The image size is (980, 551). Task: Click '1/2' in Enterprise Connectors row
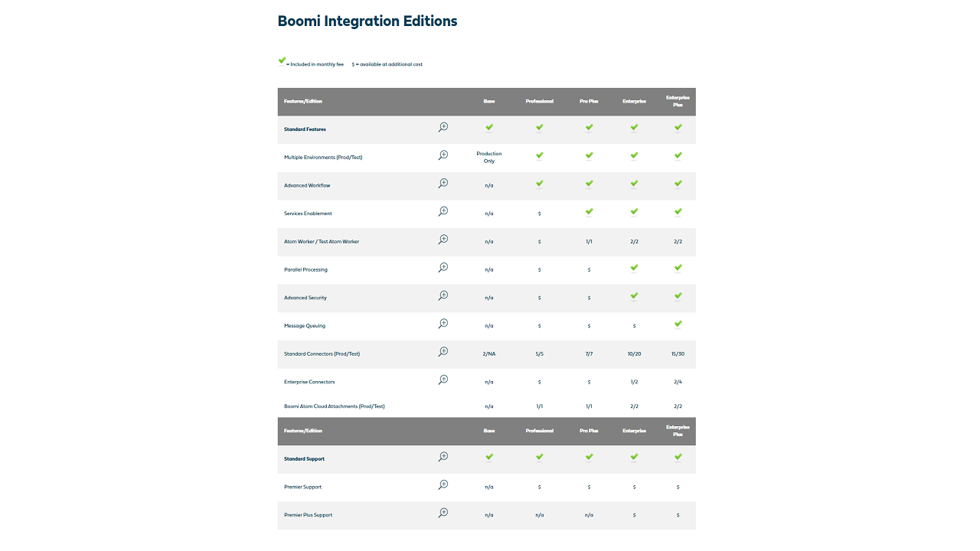(x=634, y=382)
